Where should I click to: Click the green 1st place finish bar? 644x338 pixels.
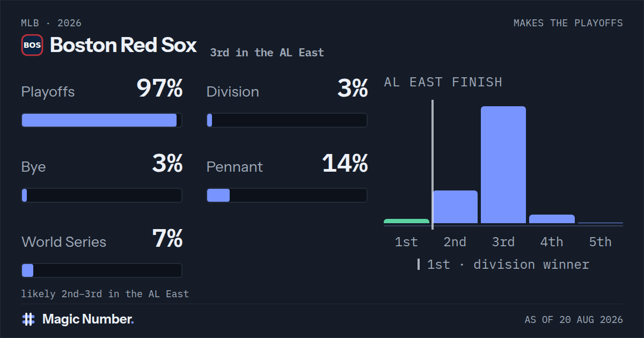406,221
